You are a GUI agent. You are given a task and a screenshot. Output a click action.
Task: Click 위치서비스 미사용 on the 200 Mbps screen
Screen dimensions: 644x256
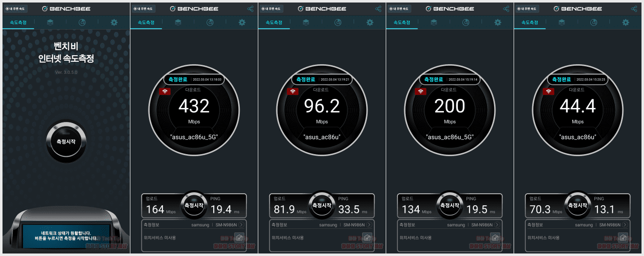point(416,237)
